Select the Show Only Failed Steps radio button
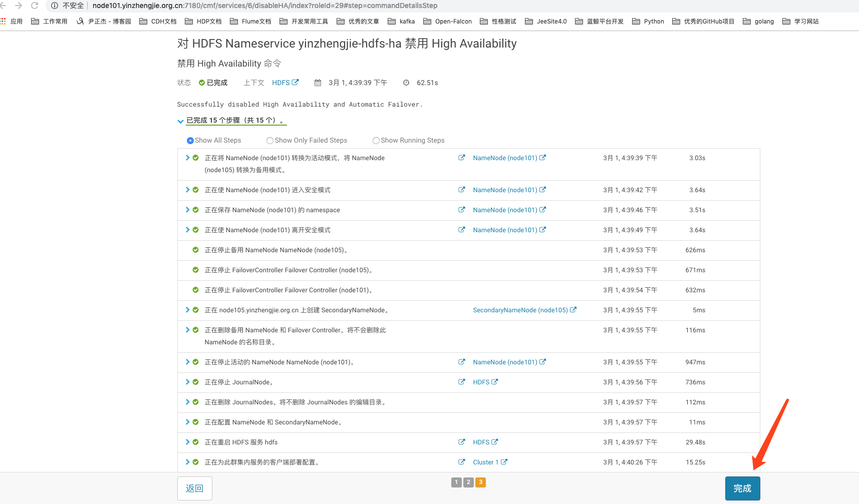This screenshot has height=504, width=859. (x=269, y=140)
